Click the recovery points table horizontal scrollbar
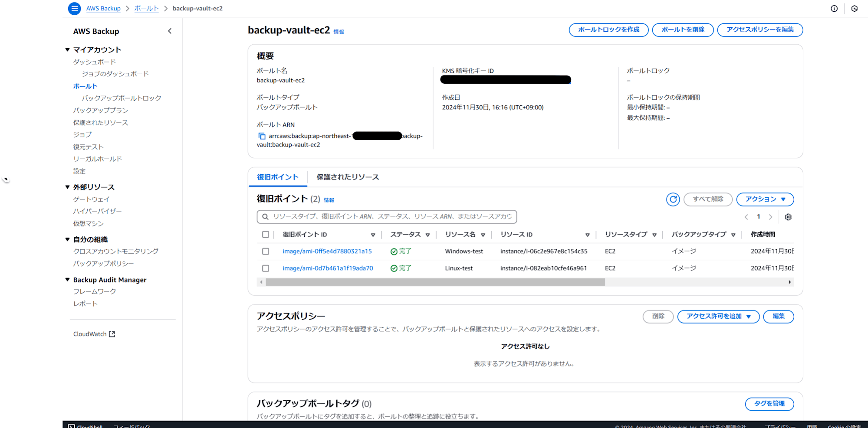 pos(435,282)
